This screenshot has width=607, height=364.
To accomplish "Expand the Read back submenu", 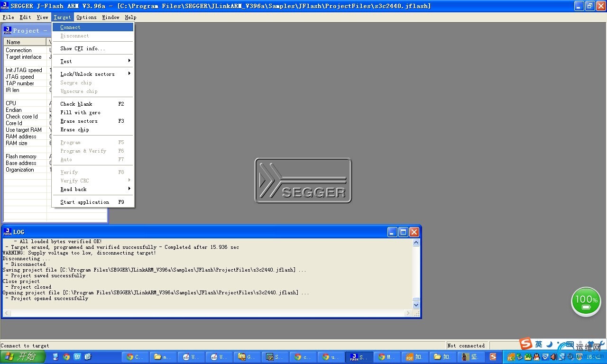I will click(93, 189).
